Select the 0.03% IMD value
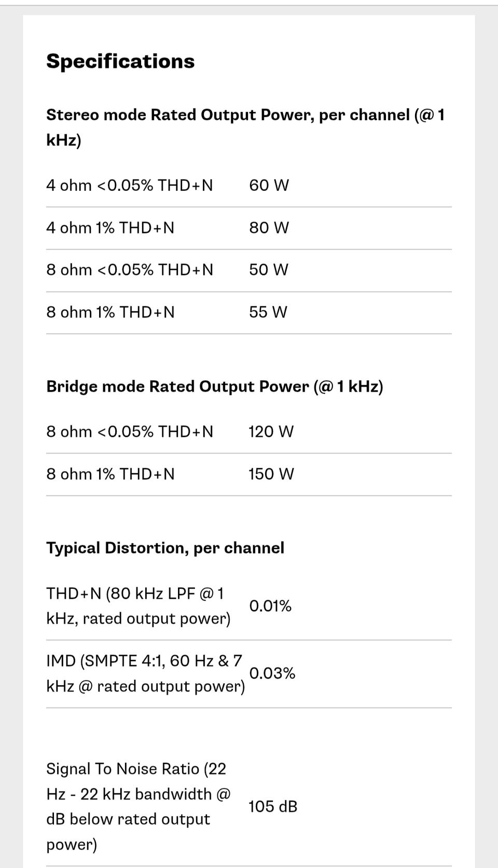498x868 pixels. pos(272,673)
